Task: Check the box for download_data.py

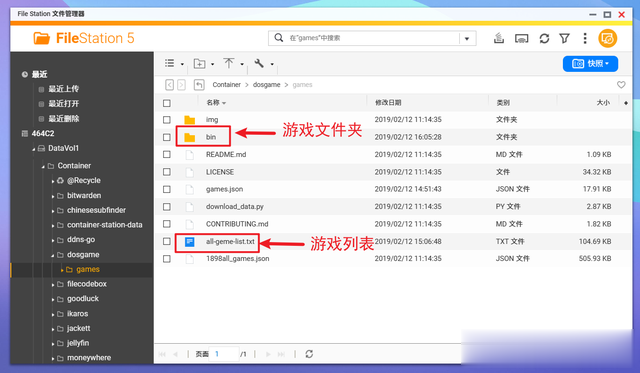Action: (167, 206)
